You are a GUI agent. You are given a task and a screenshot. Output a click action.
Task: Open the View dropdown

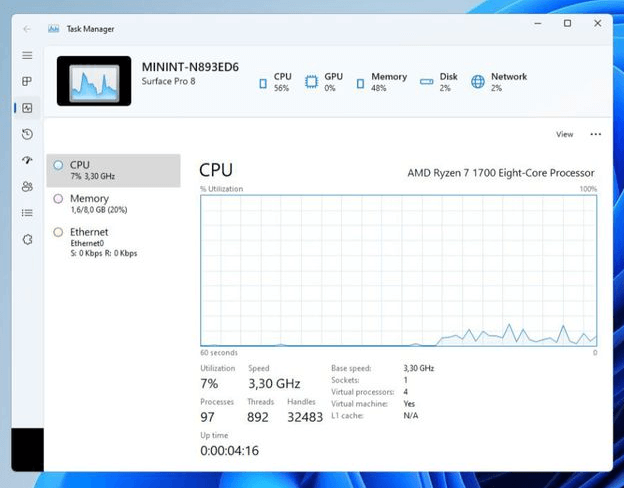(x=564, y=135)
